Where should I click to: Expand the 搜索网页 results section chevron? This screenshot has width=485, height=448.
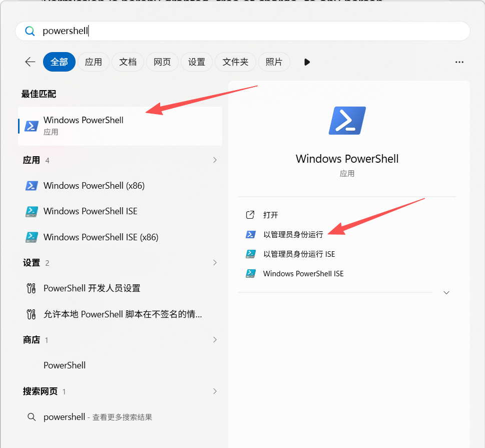[x=215, y=391]
